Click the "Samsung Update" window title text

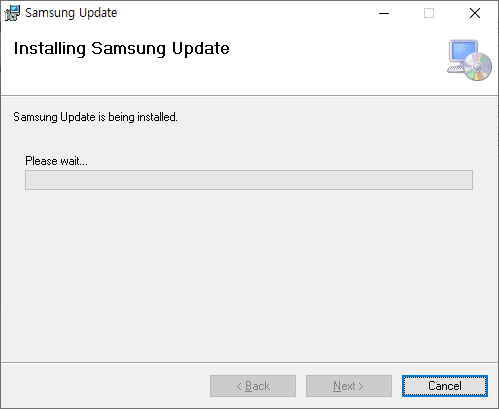tap(71, 13)
